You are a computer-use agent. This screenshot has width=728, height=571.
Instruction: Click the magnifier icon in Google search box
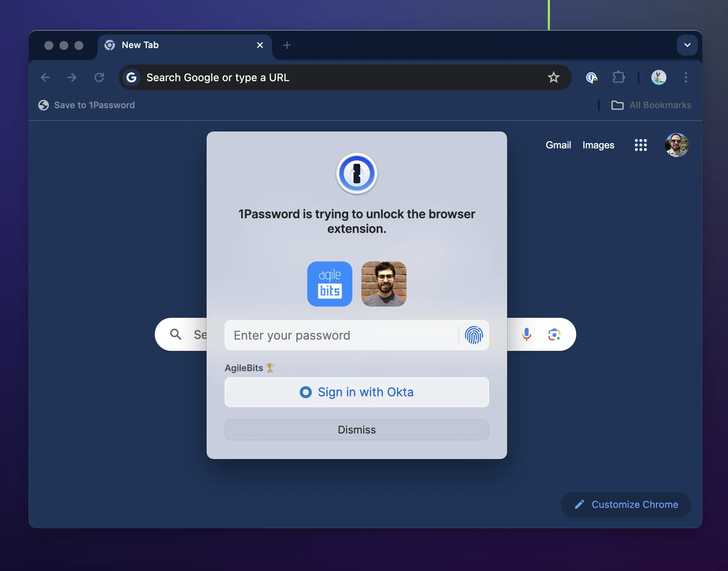point(175,334)
